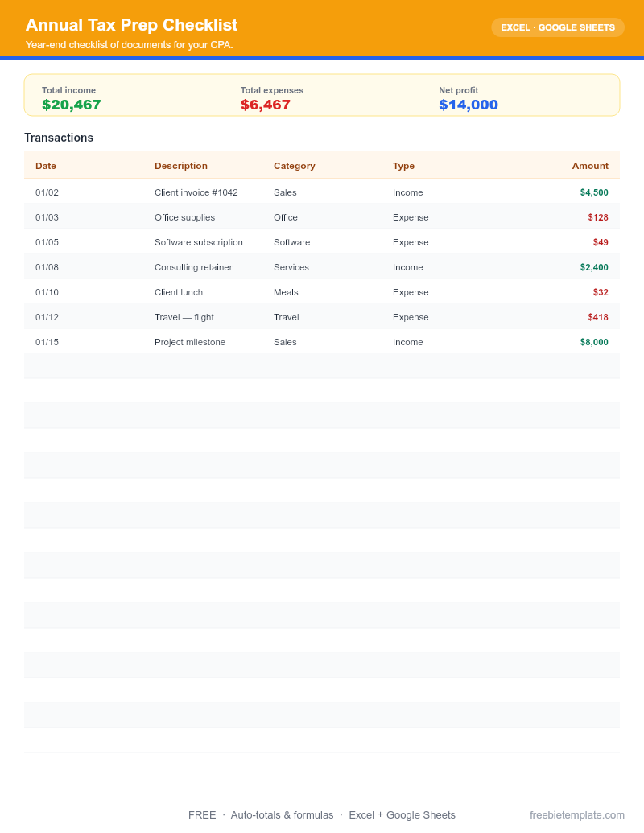Select the 01/15 date cell
644x833 pixels.
point(47,342)
